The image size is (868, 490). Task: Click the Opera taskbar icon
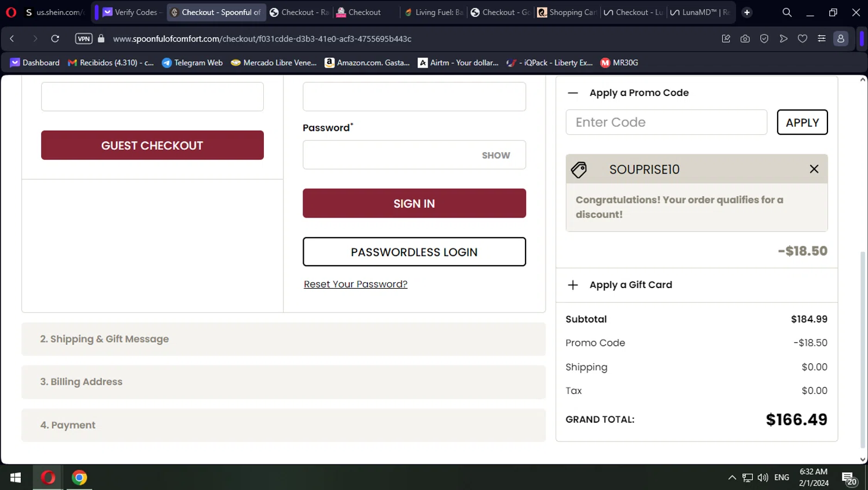[48, 477]
